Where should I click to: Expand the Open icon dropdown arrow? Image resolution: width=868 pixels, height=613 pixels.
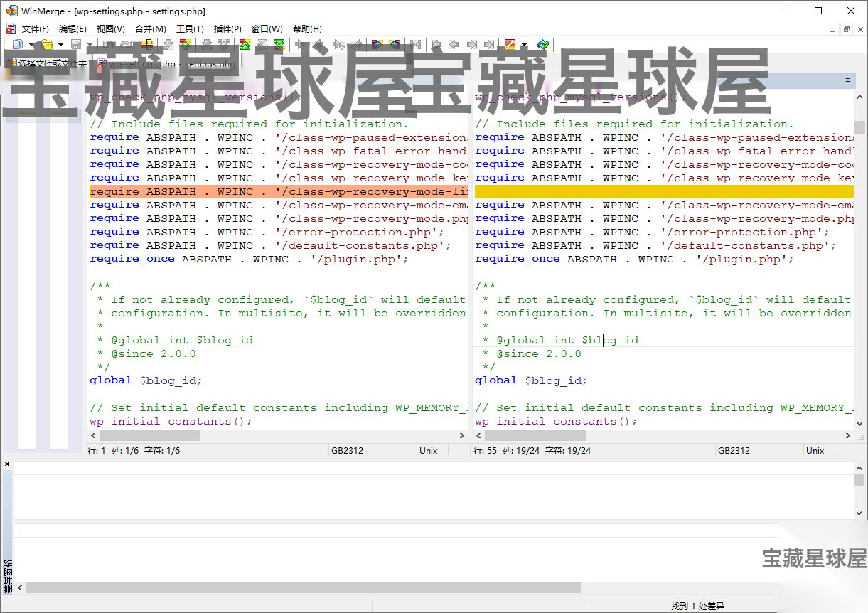pyautogui.click(x=60, y=45)
